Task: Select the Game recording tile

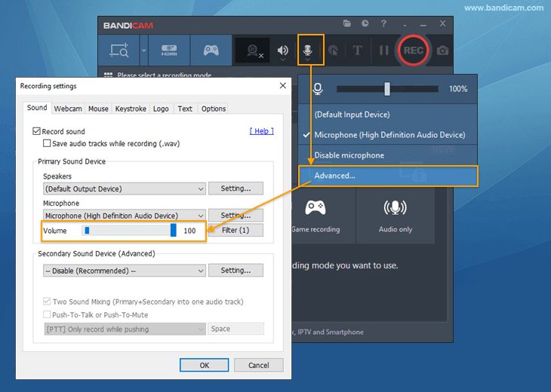Action: pyautogui.click(x=316, y=216)
